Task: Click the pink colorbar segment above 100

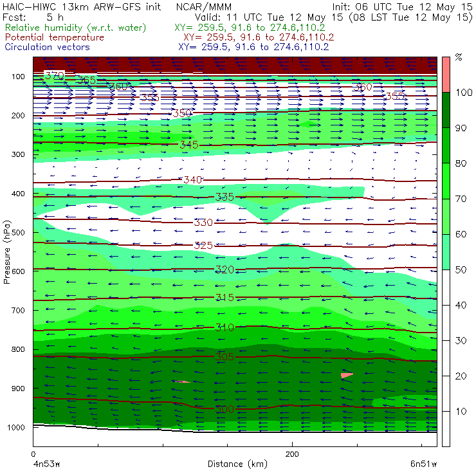Action: [446, 75]
